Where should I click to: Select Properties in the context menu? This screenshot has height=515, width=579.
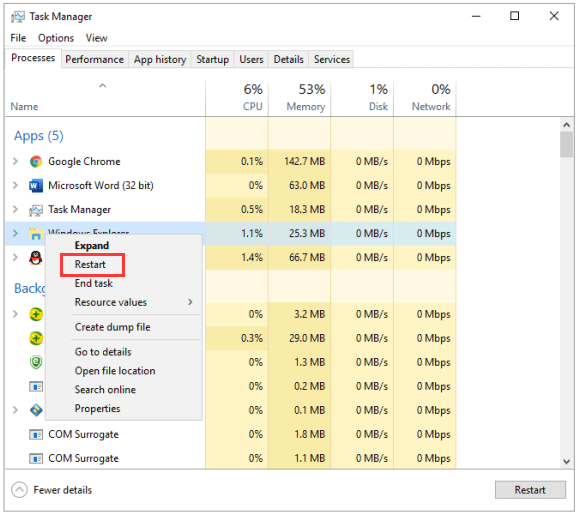point(97,408)
